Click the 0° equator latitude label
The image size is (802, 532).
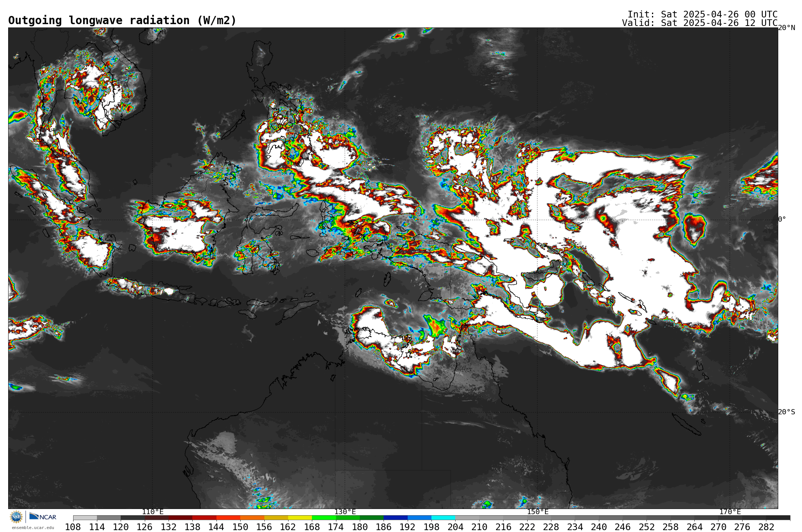coord(782,219)
